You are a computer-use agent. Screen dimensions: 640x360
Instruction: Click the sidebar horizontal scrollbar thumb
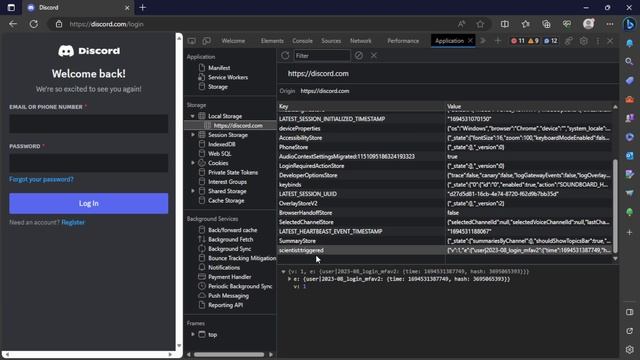pyautogui.click(x=229, y=354)
